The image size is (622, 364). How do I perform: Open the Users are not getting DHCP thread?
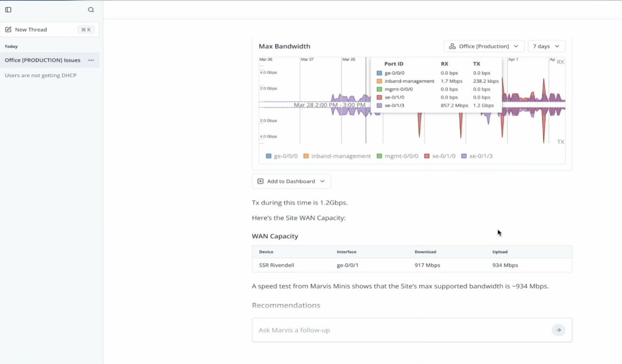(41, 75)
